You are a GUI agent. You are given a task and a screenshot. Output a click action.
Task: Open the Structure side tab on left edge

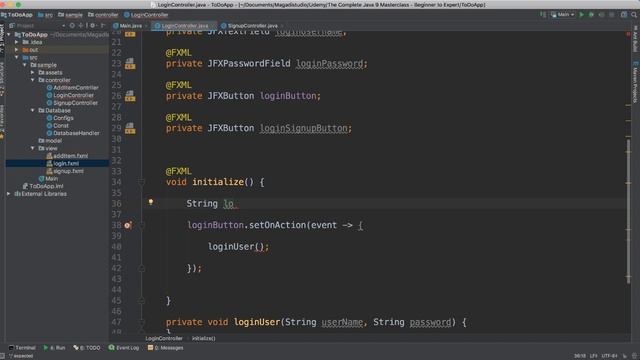[x=2, y=79]
